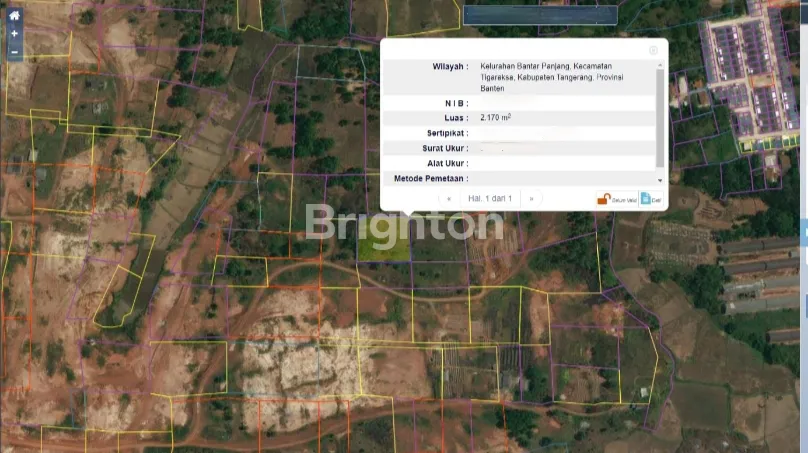Go to next page in popup

[531, 199]
